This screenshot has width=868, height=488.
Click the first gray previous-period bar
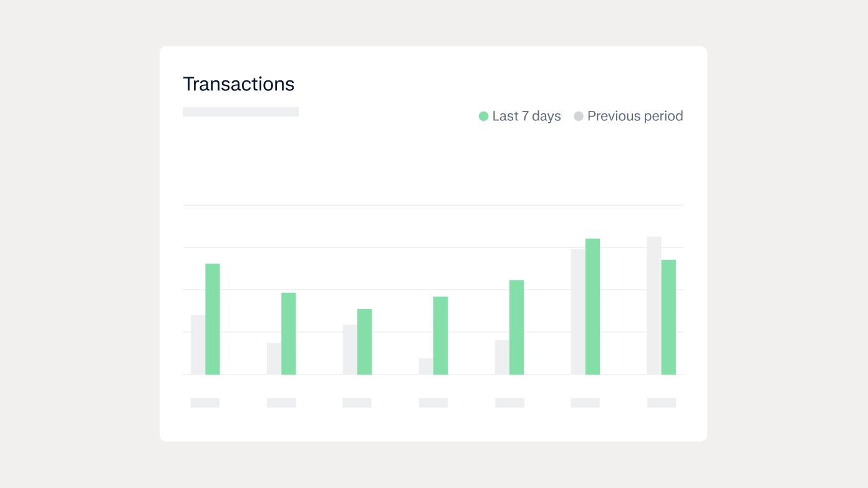(x=198, y=345)
